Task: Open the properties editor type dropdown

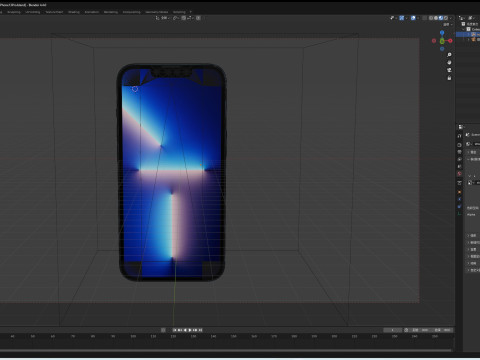Action: pos(461,127)
